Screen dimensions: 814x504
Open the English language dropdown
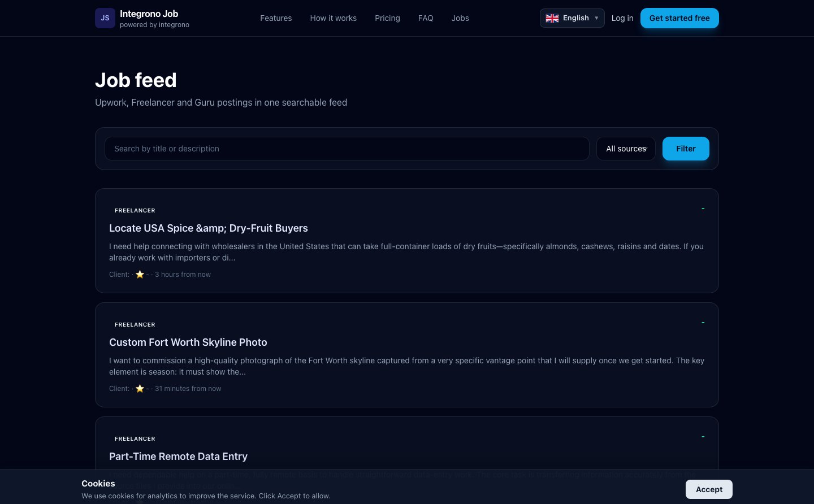572,18
